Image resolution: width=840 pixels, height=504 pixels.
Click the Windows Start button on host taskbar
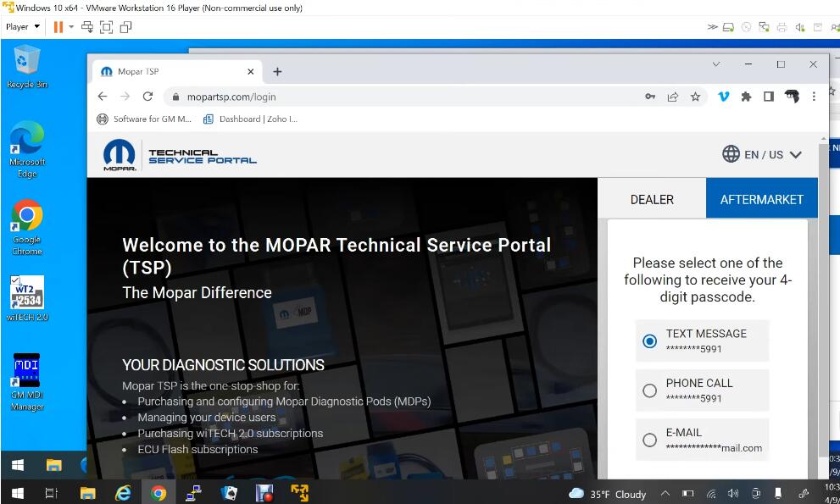(17, 493)
